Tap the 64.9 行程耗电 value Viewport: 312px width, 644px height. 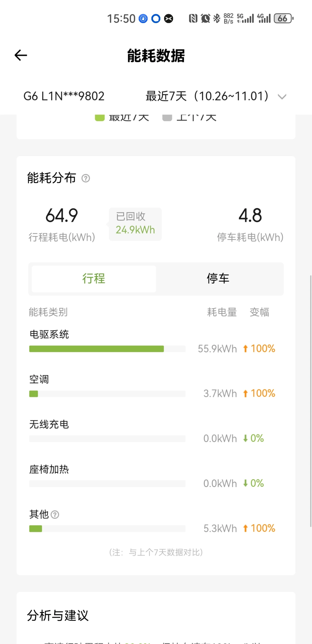(x=62, y=216)
